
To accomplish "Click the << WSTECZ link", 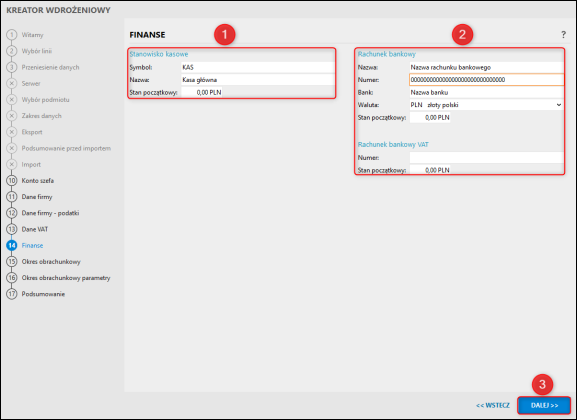I will [x=493, y=405].
